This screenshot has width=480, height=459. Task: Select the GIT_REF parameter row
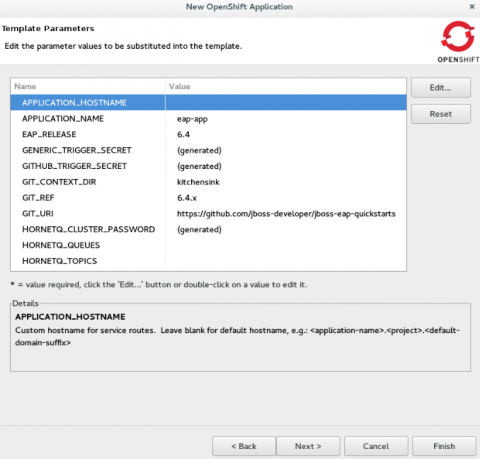click(x=208, y=198)
